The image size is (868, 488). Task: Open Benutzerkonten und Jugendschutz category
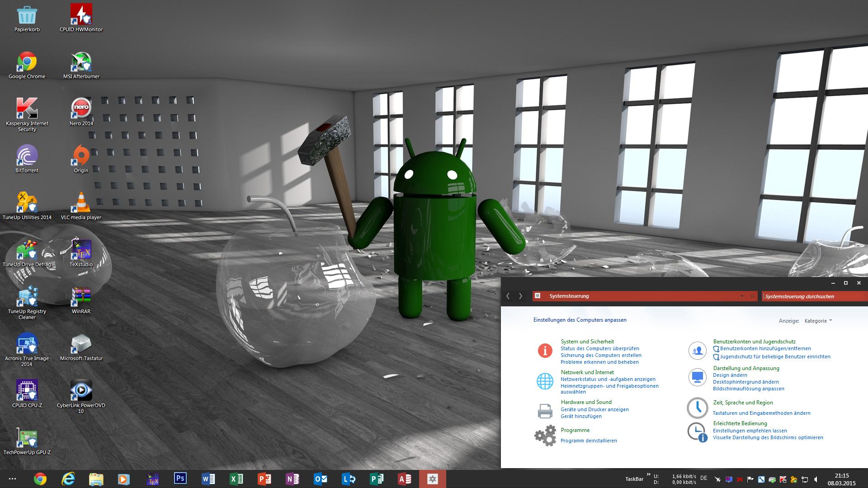pyautogui.click(x=754, y=342)
